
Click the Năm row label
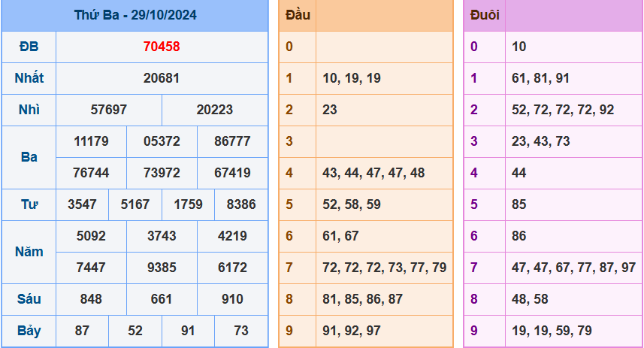pos(29,252)
